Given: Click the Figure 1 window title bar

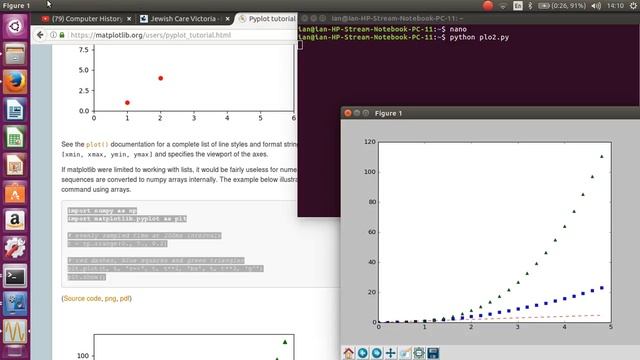Looking at the screenshot, I should coord(490,113).
